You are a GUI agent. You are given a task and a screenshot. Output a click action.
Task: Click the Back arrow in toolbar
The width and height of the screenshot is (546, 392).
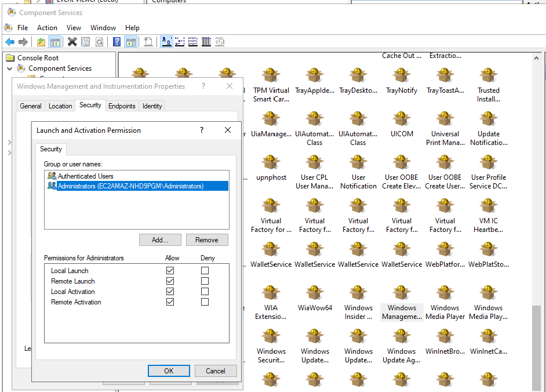click(x=10, y=42)
